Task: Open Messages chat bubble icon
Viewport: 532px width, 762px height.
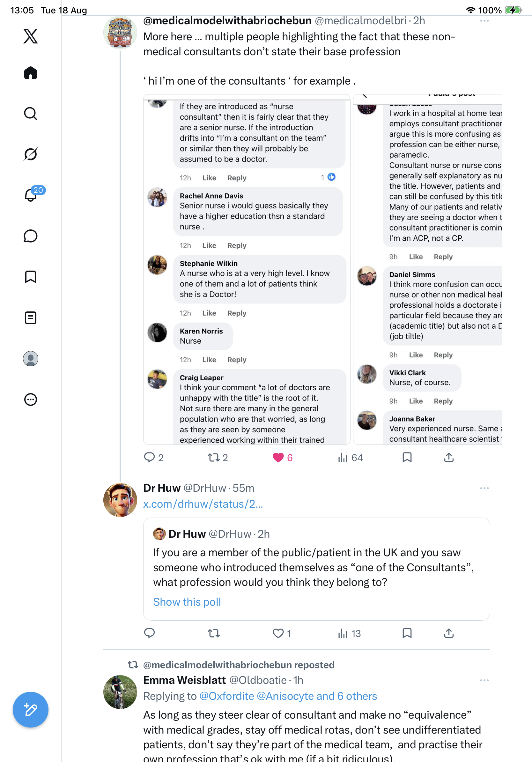Action: 31,236
